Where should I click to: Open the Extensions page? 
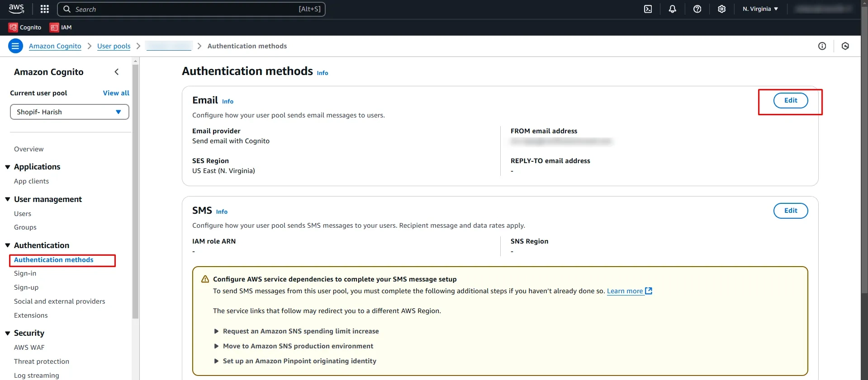(31, 315)
